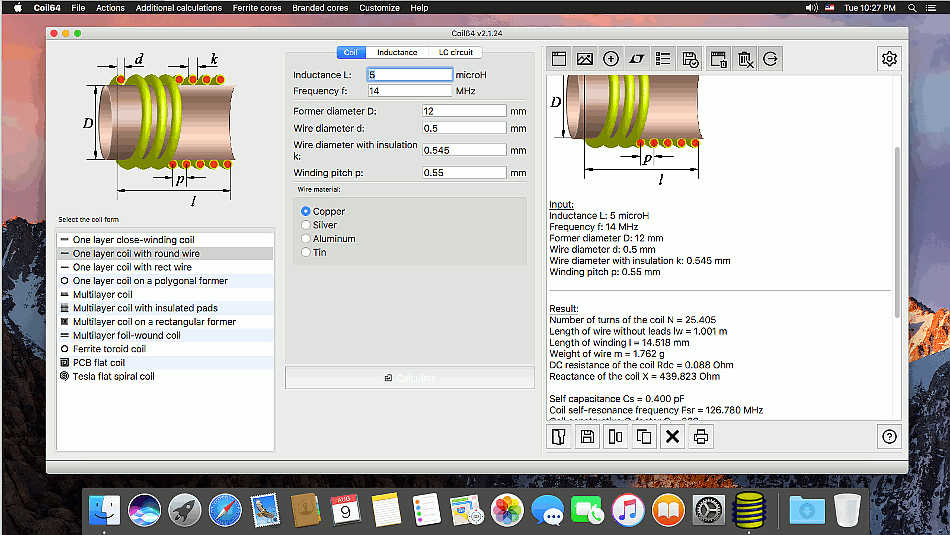Click the picture/image icon in top toolbar
950x535 pixels.
585,59
